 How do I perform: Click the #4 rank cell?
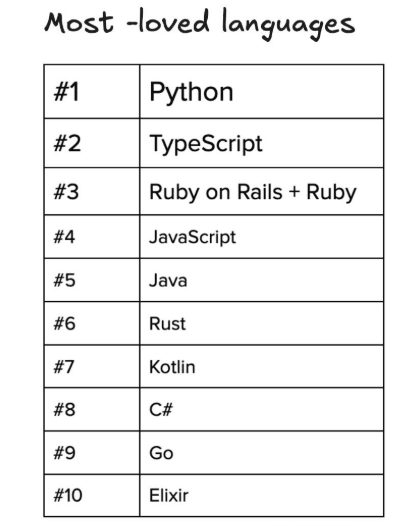(92, 237)
